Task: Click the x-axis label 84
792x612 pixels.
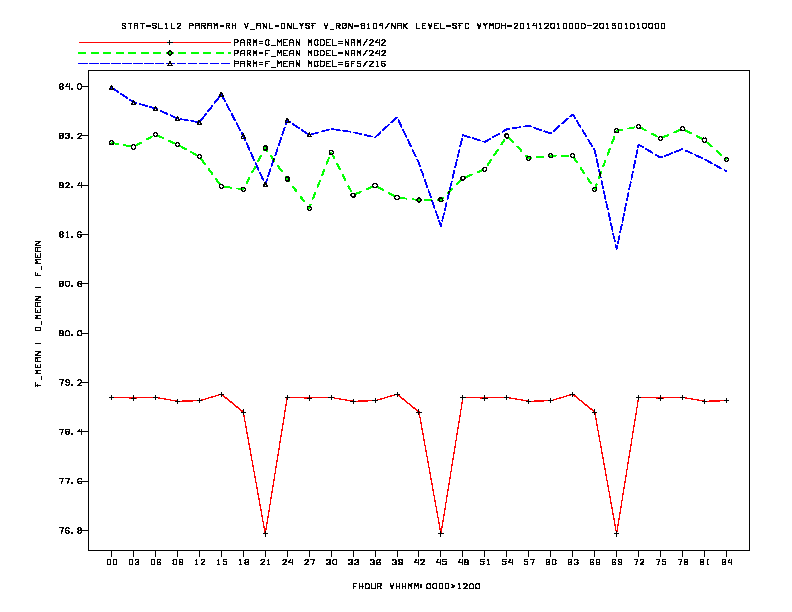Action: click(727, 562)
